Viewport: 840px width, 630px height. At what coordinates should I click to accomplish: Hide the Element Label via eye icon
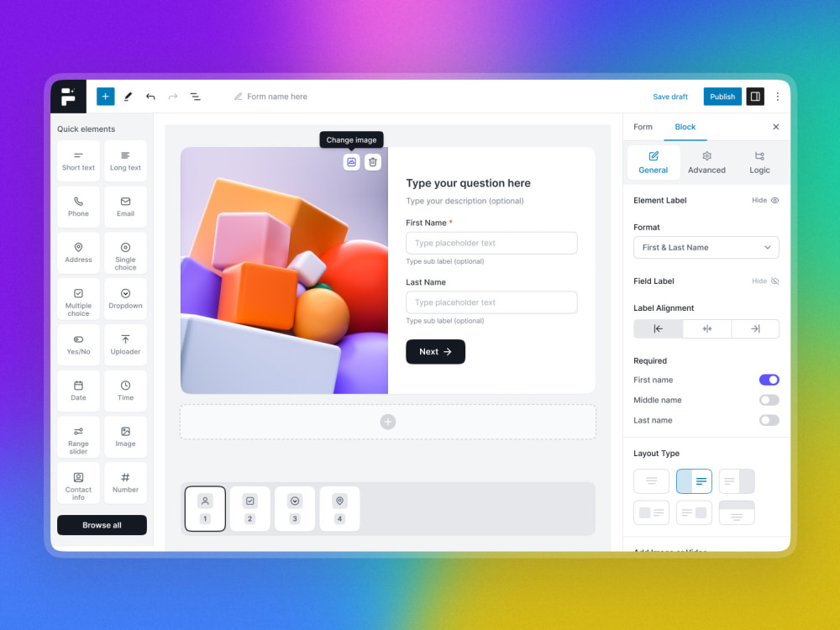point(774,201)
